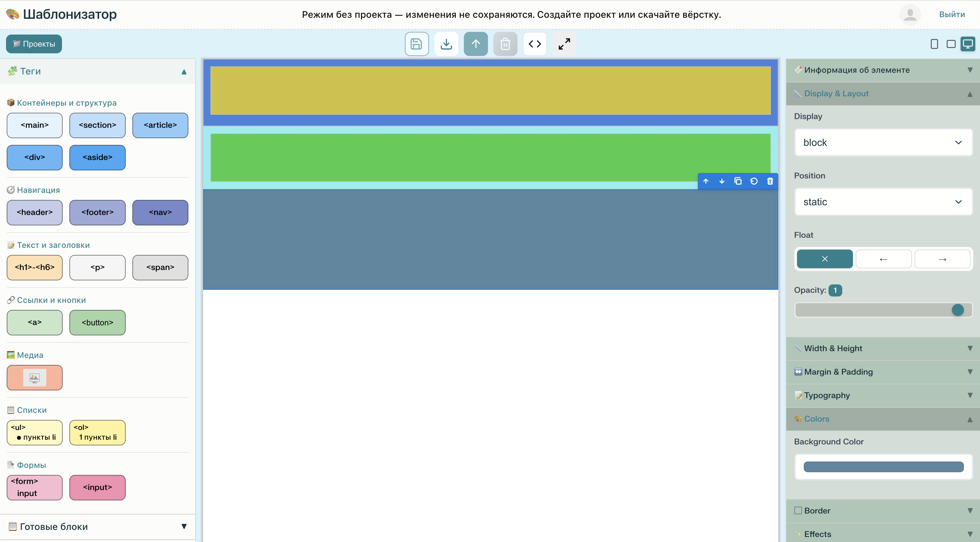
Task: Expand the Border section
Action: (883, 511)
